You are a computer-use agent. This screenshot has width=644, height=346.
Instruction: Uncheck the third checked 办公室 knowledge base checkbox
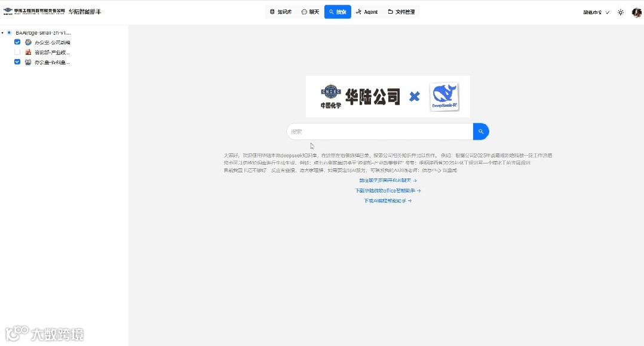[17, 62]
